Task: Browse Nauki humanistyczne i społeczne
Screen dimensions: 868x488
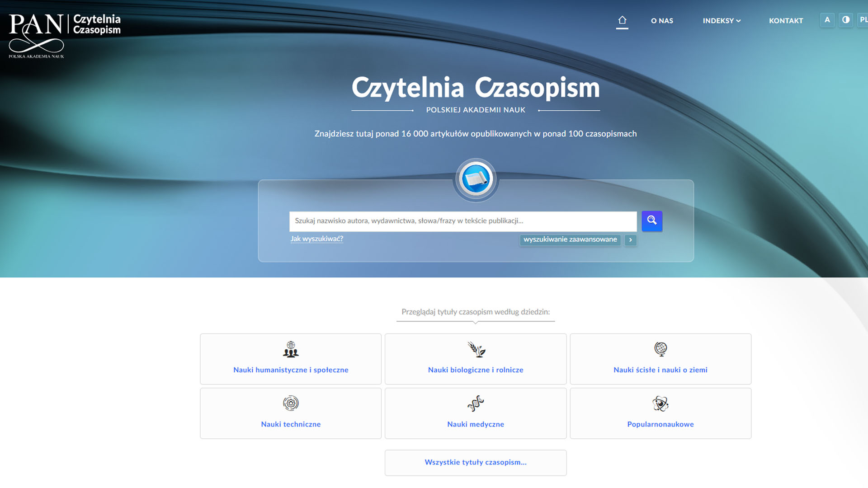Action: (291, 370)
